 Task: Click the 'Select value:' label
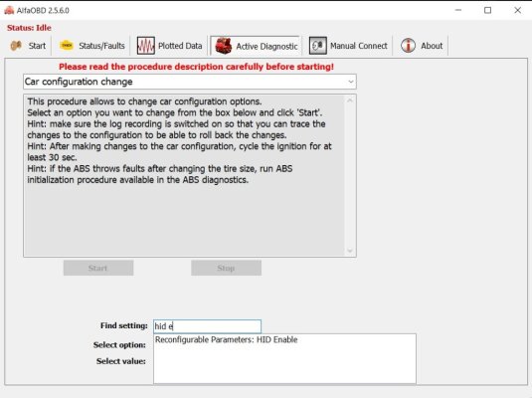pos(120,361)
